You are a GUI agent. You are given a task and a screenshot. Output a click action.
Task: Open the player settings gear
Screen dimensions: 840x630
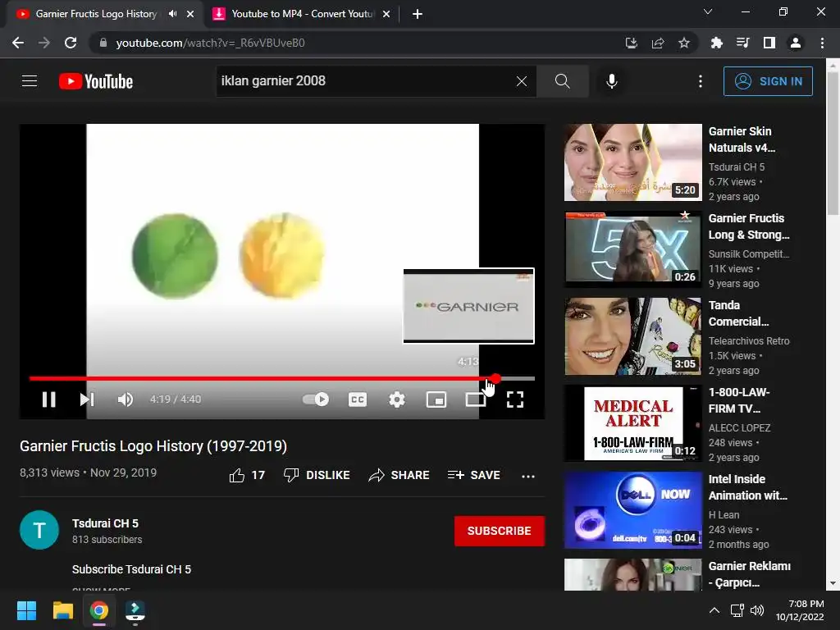396,399
